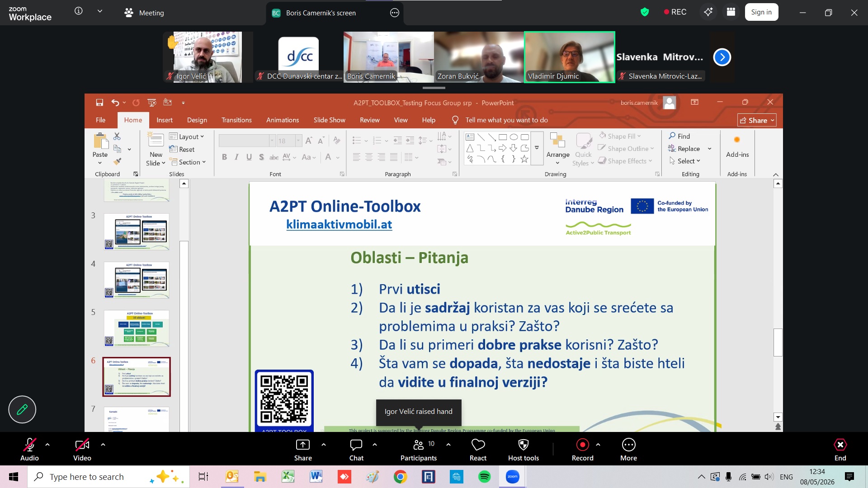The height and width of the screenshot is (488, 868).
Task: Open meeting info icon
Action: 79,11
